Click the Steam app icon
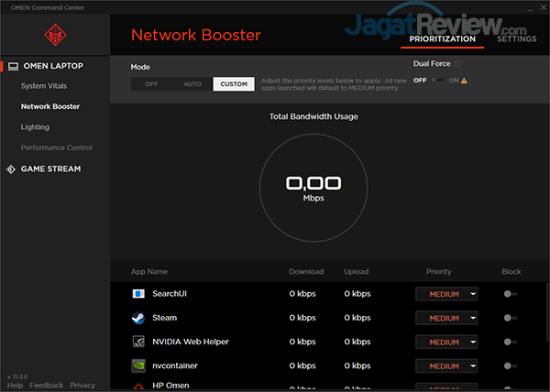Viewport: 550px width, 392px height. coord(138,318)
